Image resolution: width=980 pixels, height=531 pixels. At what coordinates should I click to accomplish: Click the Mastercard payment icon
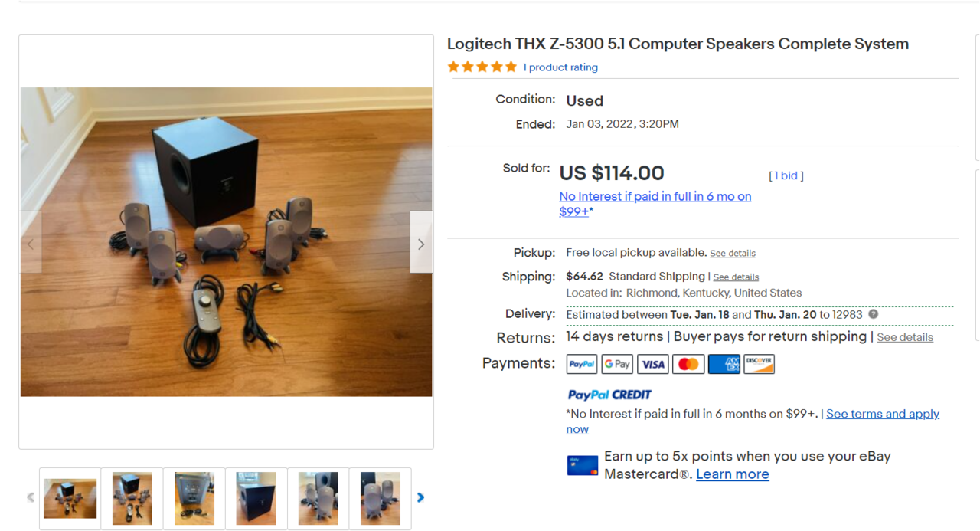[x=688, y=364]
